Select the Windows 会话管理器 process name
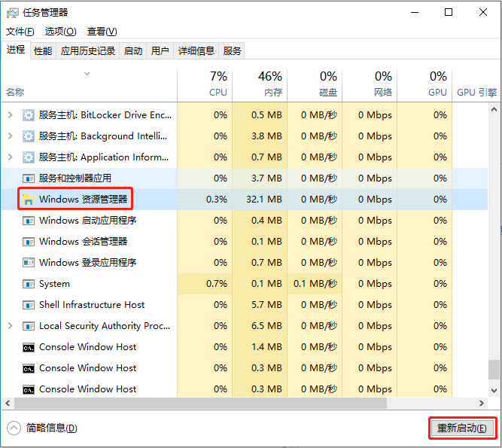 84,242
